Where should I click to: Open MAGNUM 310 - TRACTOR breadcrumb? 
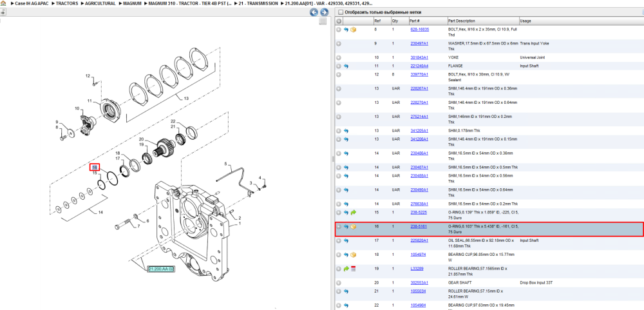coord(190,3)
